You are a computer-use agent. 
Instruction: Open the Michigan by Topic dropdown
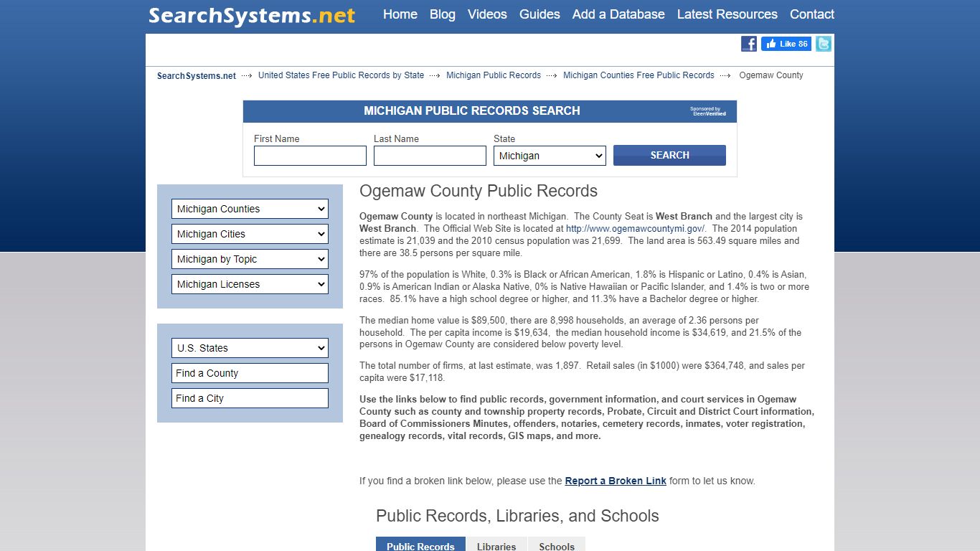pos(250,259)
